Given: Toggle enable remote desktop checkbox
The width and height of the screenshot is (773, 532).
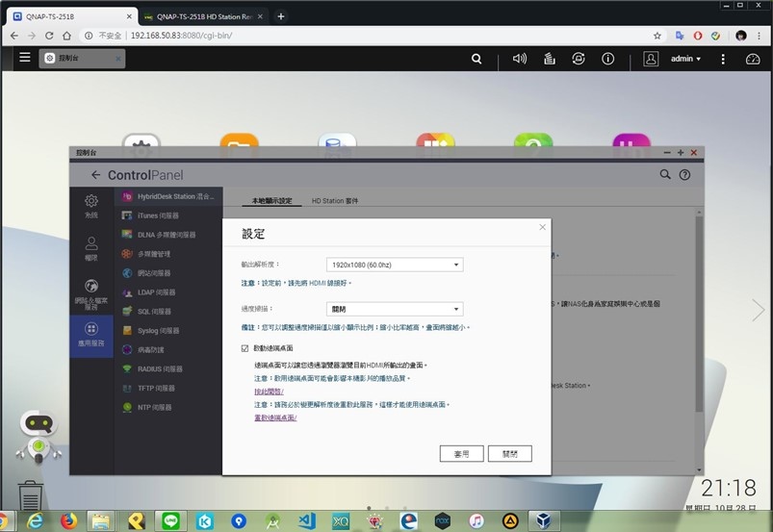Looking at the screenshot, I should click(245, 348).
